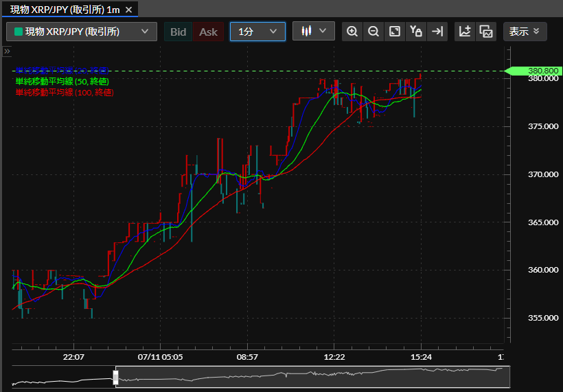
Task: Click the 22:07 time axis label
Action: [x=73, y=357]
